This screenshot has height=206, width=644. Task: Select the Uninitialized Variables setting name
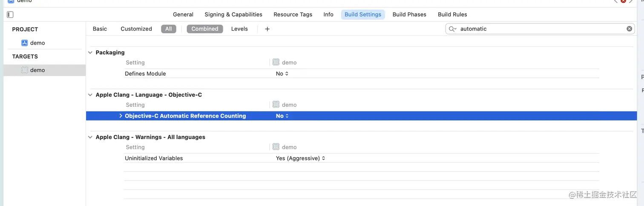(154, 158)
